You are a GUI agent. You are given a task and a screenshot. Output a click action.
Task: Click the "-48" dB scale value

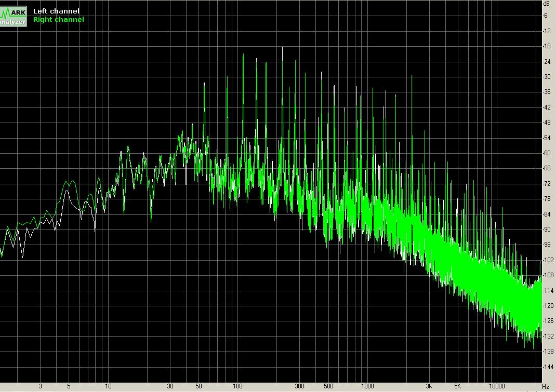(x=547, y=123)
